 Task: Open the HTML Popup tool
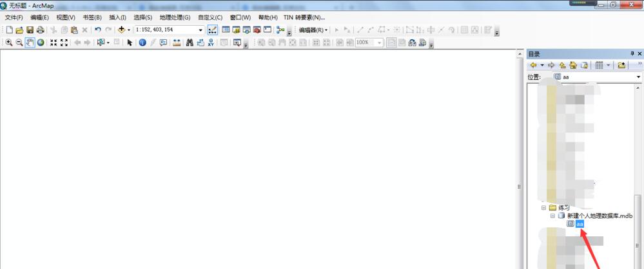164,42
